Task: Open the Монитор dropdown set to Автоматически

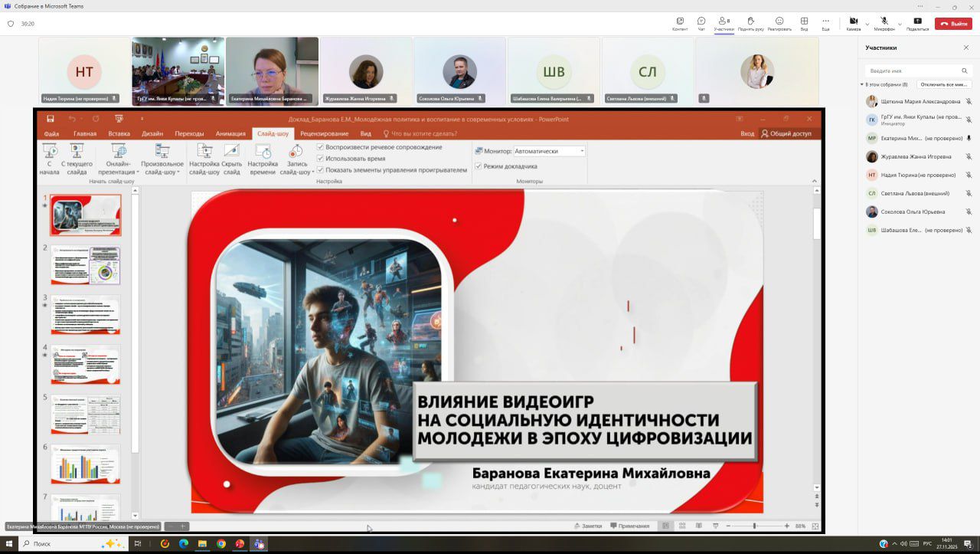Action: pyautogui.click(x=549, y=151)
